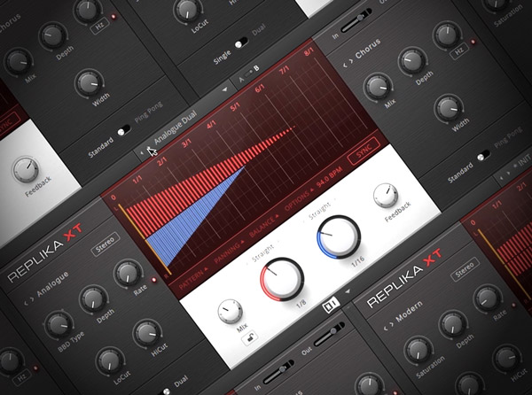Click the 6/1 marker on delay display

click(260, 89)
